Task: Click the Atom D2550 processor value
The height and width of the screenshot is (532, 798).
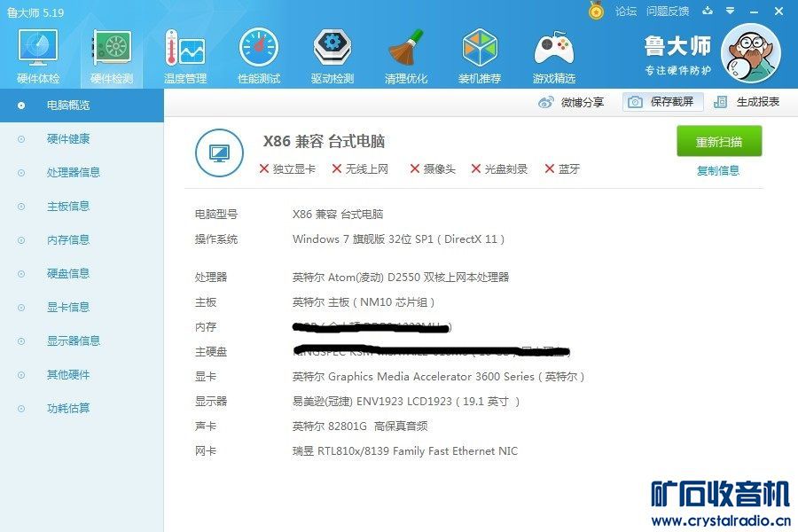Action: coord(401,278)
